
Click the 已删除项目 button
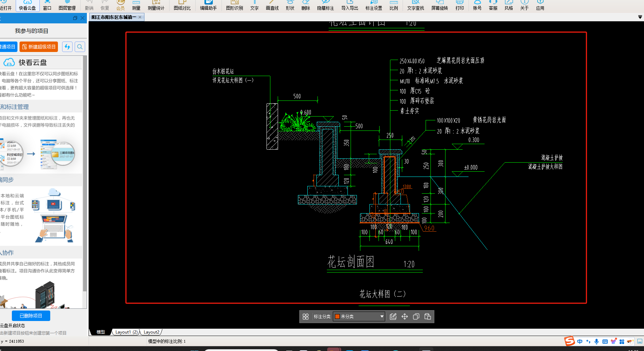[31, 316]
